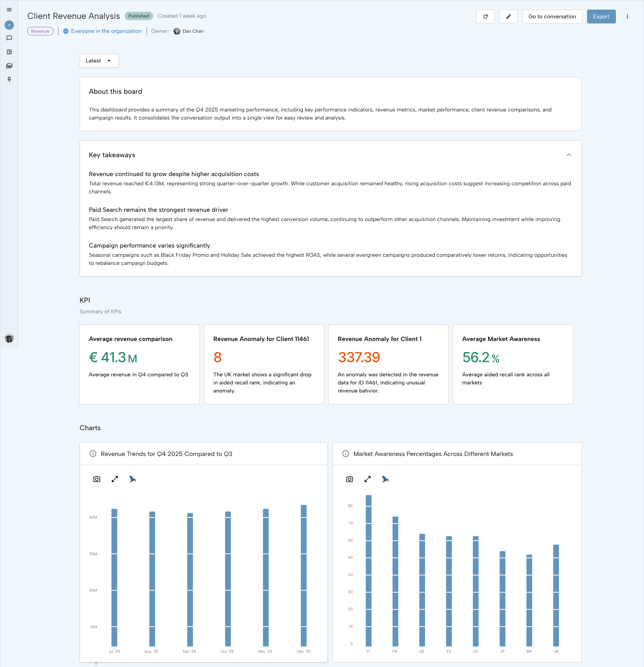Screen dimensions: 644x667
Task: Click the Export button
Action: point(601,17)
